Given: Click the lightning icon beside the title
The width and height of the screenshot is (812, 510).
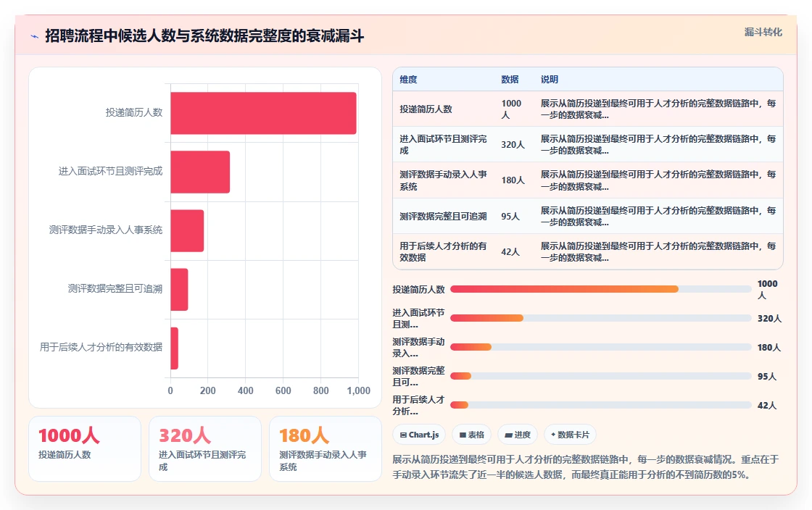Looking at the screenshot, I should (35, 36).
